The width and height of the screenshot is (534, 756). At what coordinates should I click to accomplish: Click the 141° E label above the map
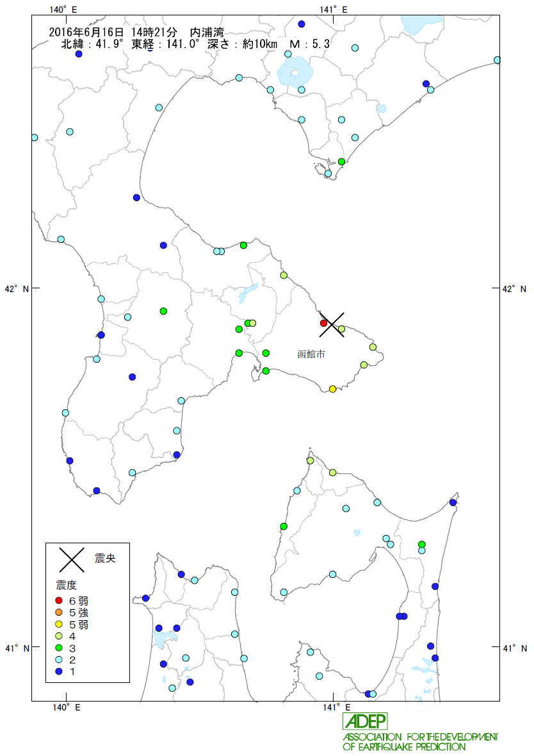click(x=334, y=10)
